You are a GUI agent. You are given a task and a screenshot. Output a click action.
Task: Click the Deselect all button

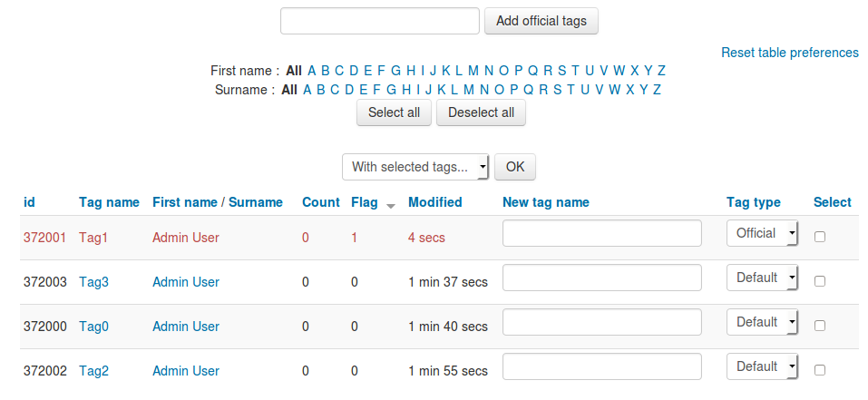click(x=481, y=112)
